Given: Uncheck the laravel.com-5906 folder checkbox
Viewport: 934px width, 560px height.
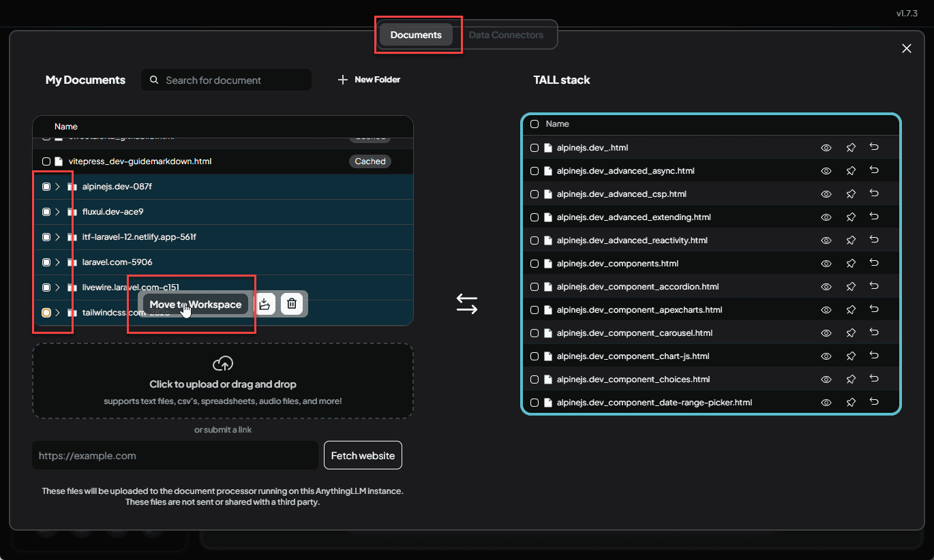Looking at the screenshot, I should pyautogui.click(x=46, y=262).
